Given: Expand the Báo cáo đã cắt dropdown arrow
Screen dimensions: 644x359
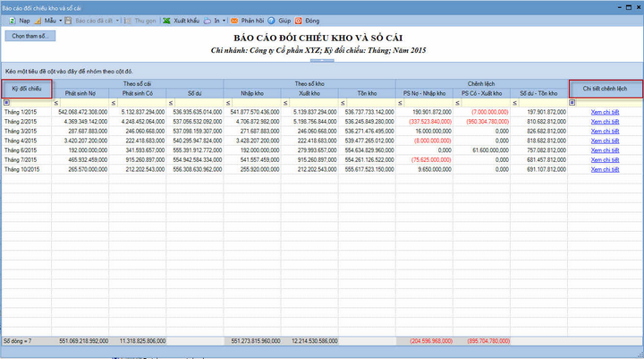Looking at the screenshot, I should click(x=117, y=21).
